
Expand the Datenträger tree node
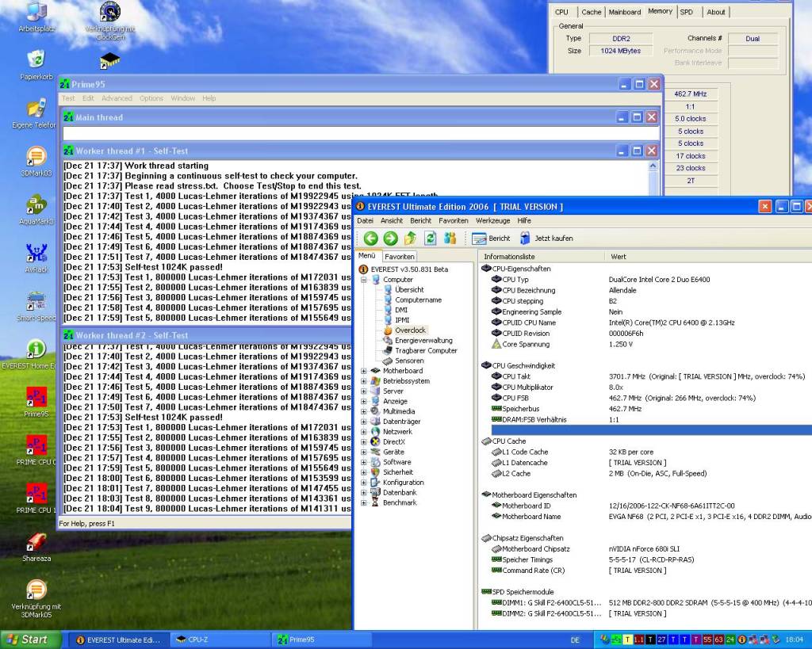[363, 422]
